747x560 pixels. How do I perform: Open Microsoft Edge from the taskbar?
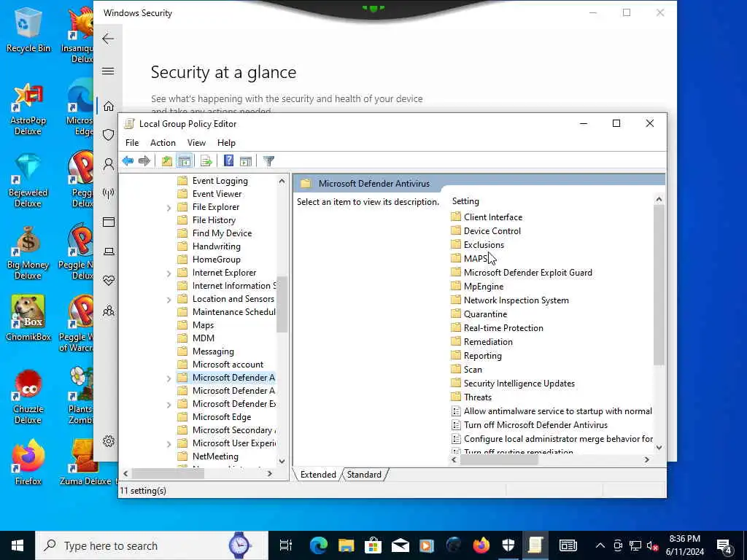click(318, 545)
